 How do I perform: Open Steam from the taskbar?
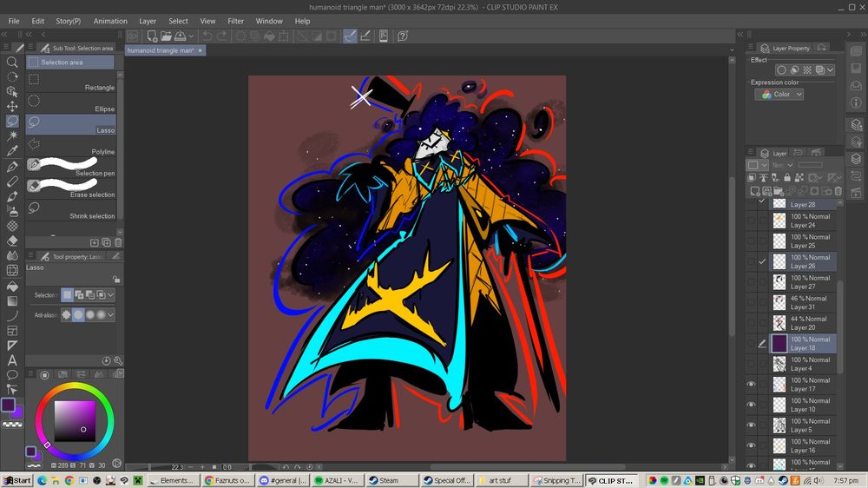(392, 480)
